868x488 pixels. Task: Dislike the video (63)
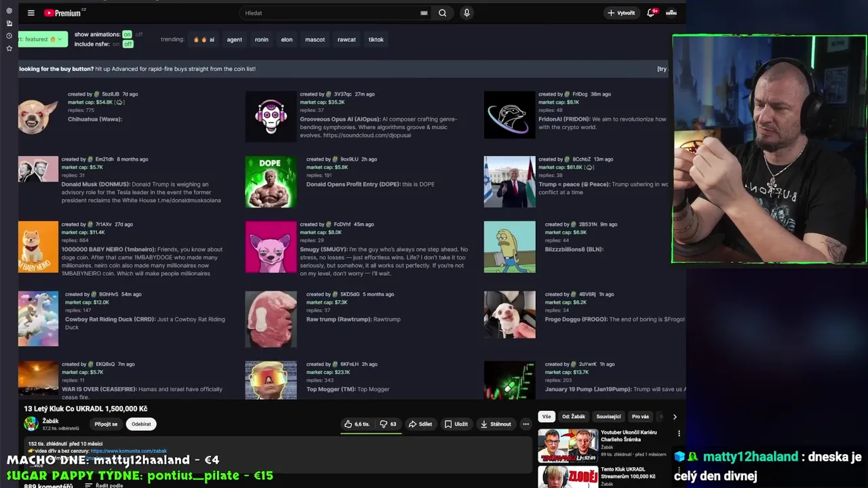(x=389, y=424)
